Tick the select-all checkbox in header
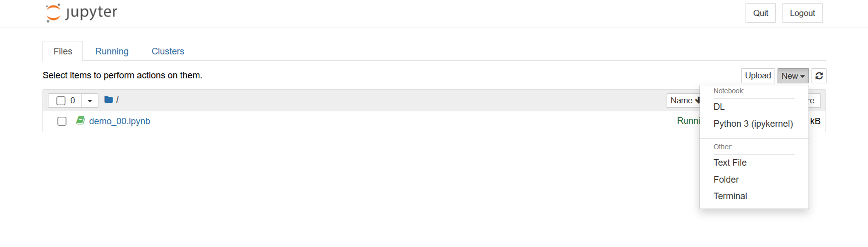868x247 pixels. (x=61, y=101)
